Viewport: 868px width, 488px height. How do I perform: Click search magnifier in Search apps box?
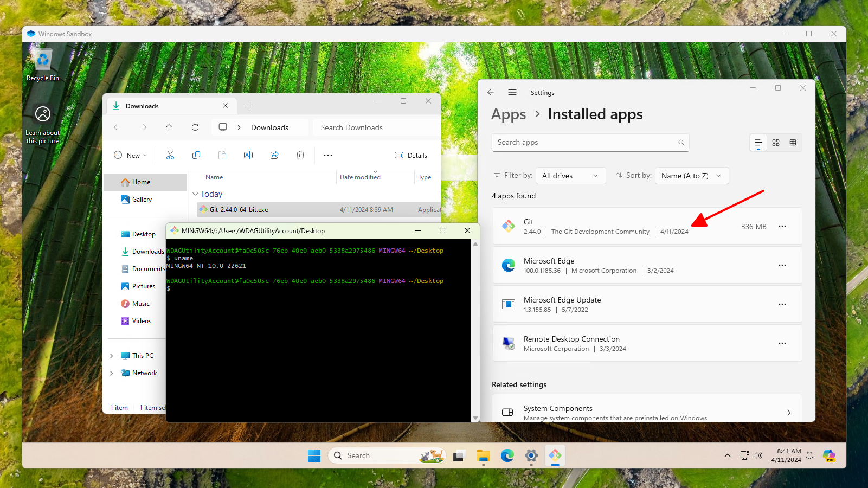681,143
